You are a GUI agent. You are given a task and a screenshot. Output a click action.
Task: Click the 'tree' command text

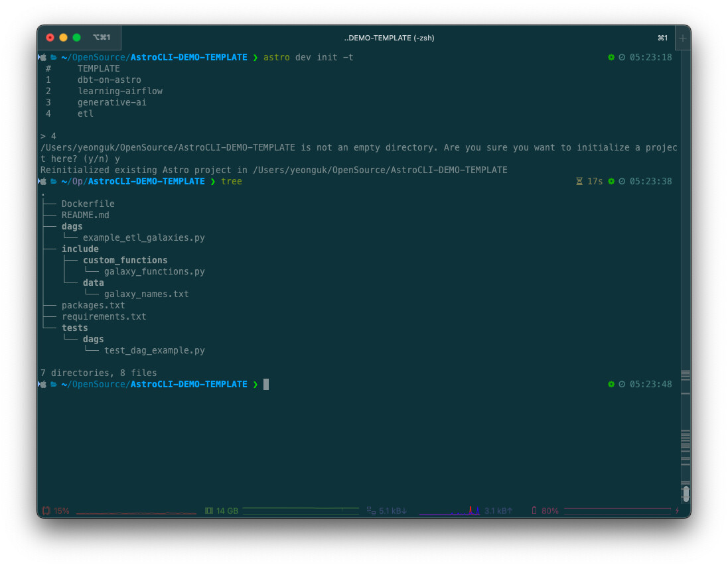tap(231, 182)
